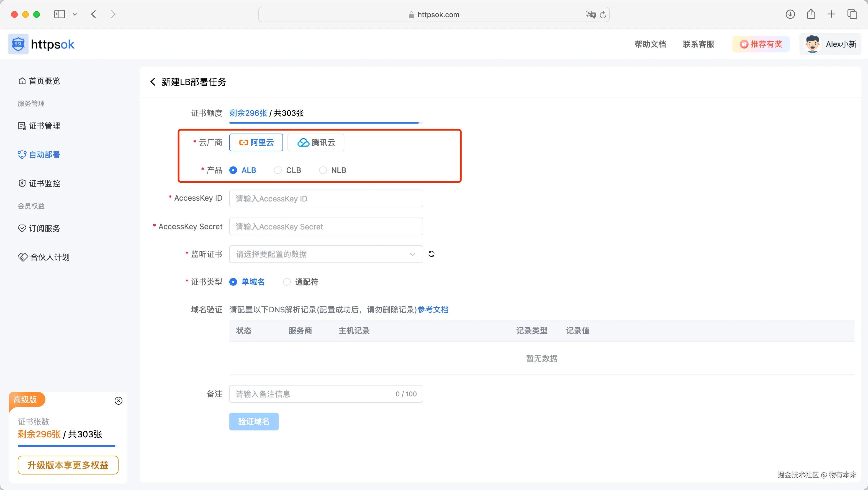Show the Safari tab overview
868x490 pixels.
[x=852, y=14]
